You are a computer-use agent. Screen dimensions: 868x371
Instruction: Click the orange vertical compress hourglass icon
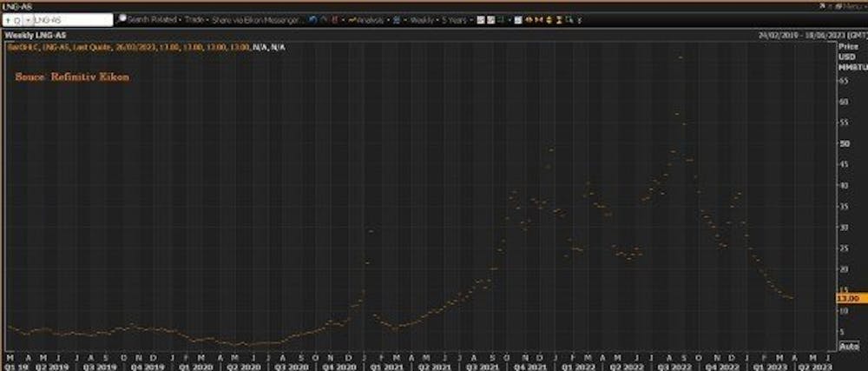tap(558, 19)
